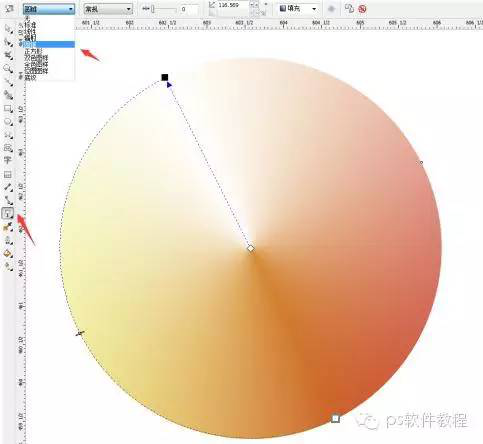Select the Fill bucket tool
Screen dimensions: 483x444
tap(8, 254)
